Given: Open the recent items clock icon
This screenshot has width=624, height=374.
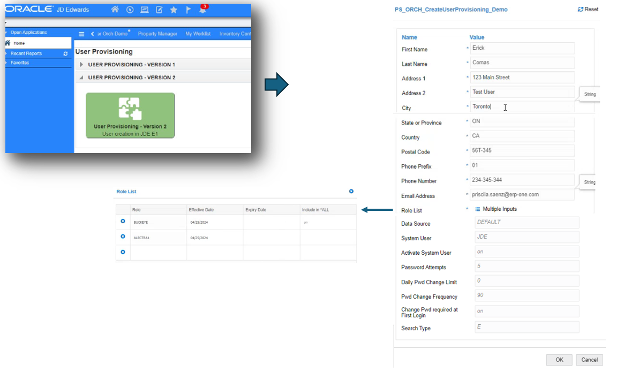Looking at the screenshot, I should (x=130, y=10).
